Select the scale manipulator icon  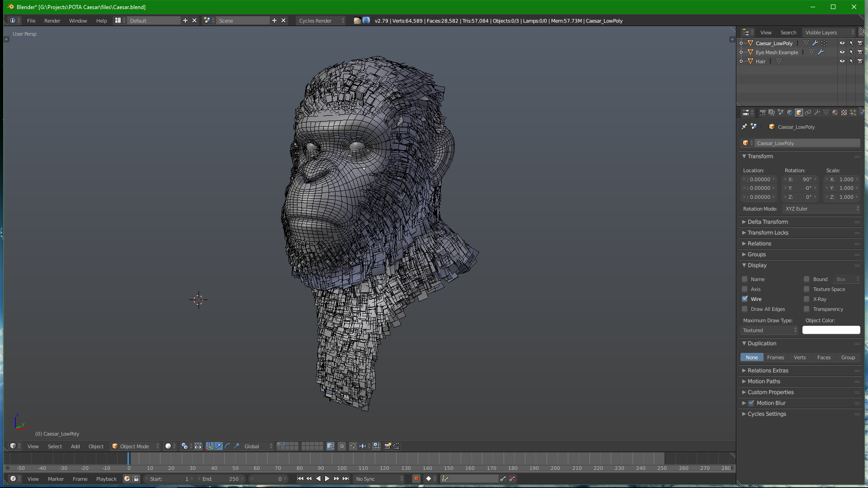click(x=236, y=446)
